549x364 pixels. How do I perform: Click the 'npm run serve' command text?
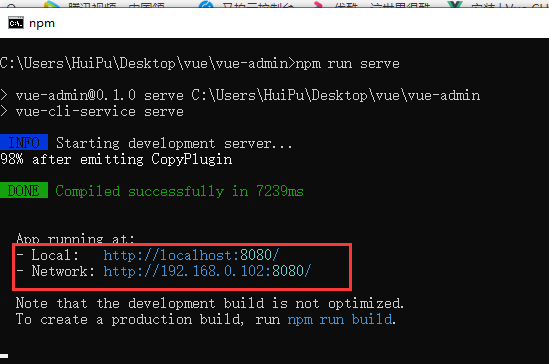[x=347, y=64]
